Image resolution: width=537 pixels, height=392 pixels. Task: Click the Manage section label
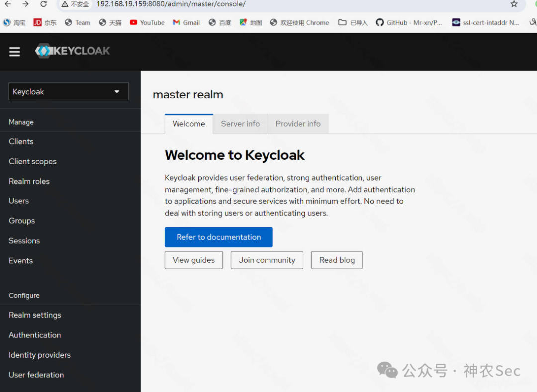21,122
